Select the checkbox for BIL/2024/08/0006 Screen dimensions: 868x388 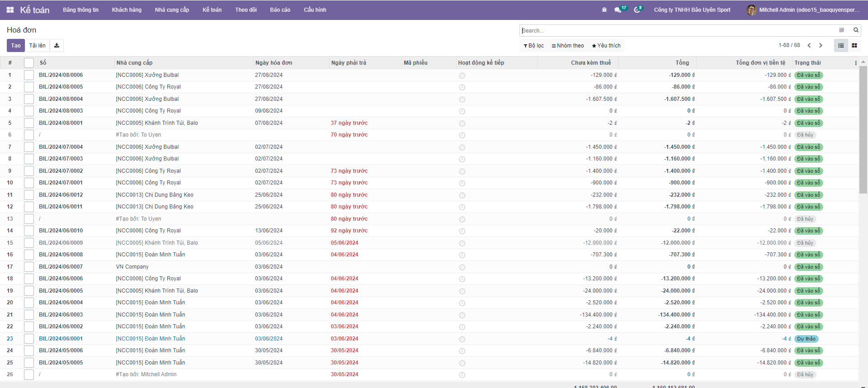pyautogui.click(x=29, y=75)
